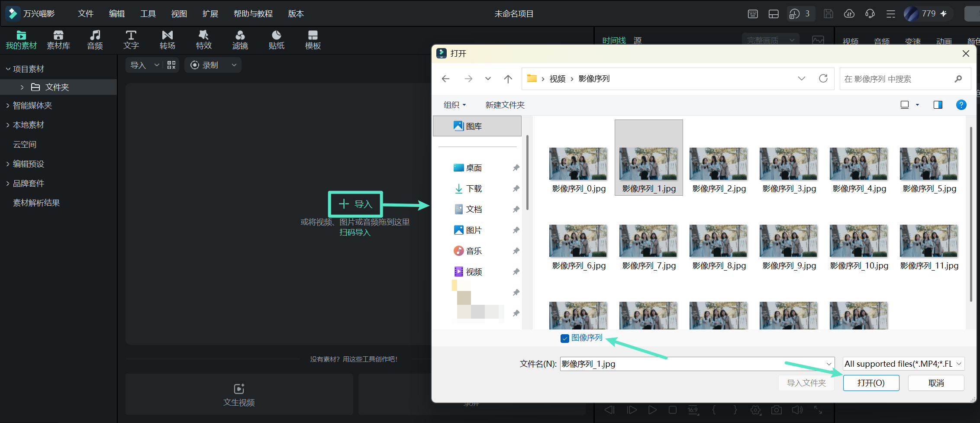Open the recent locations dropdown arrow
Viewport: 980px width, 423px height.
[x=488, y=78]
